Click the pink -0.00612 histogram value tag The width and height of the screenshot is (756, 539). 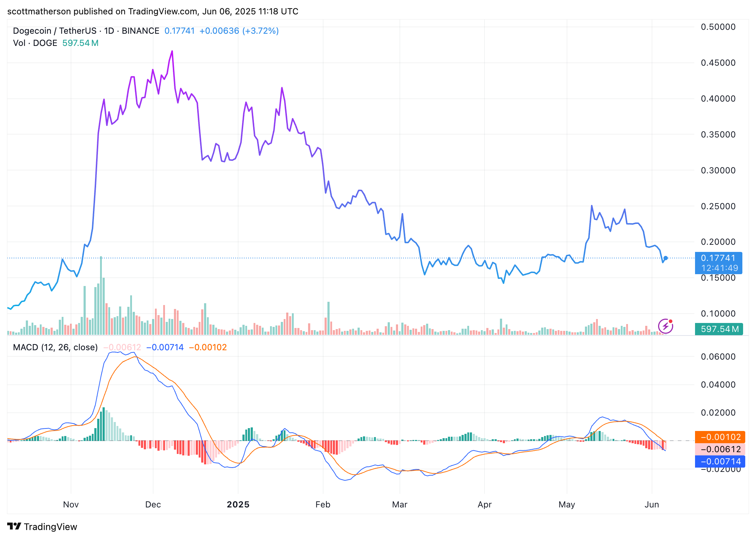coord(720,449)
